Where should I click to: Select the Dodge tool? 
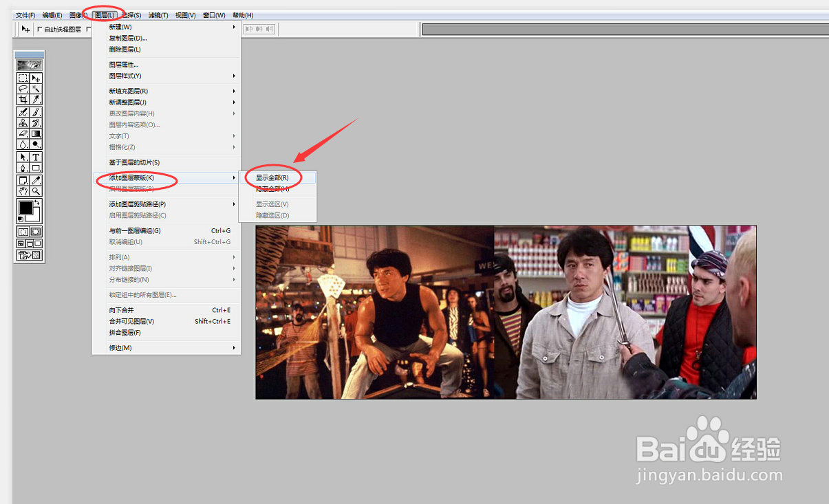(x=35, y=144)
